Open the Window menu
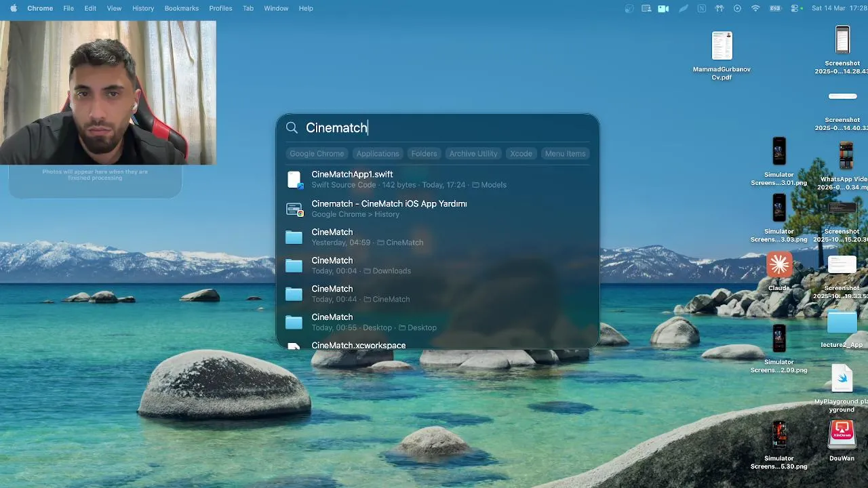The image size is (868, 488). point(276,8)
